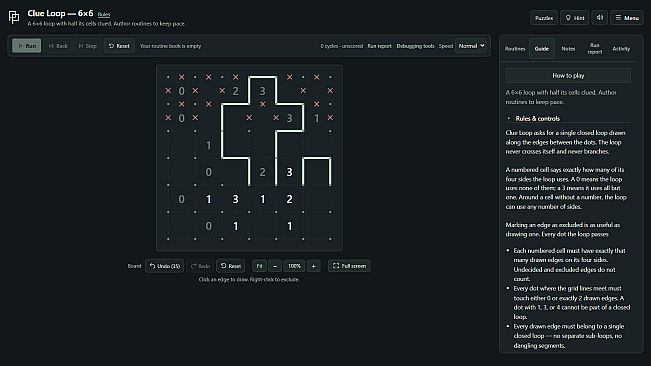This screenshot has width=651, height=366.
Task: Reset the board below the grid
Action: [230, 266]
